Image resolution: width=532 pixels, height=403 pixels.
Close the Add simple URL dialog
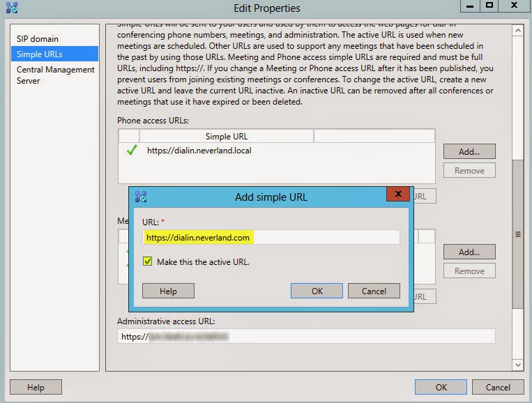point(398,195)
